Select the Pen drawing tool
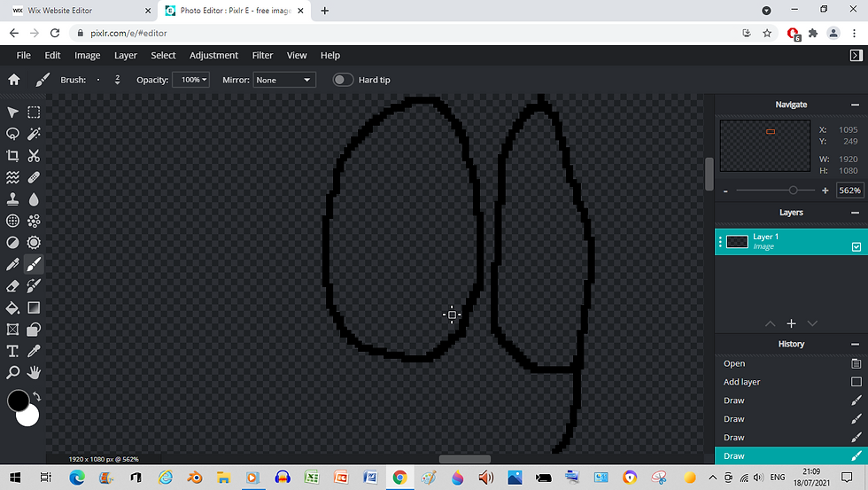 point(12,264)
